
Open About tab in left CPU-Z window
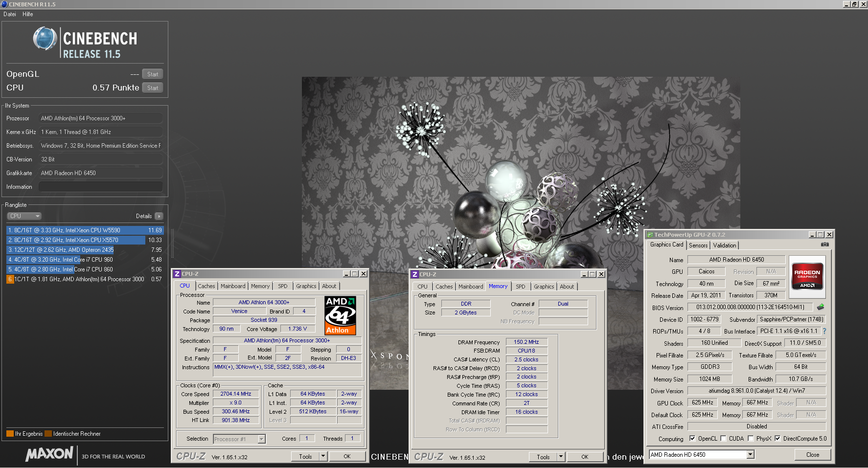[x=329, y=287]
